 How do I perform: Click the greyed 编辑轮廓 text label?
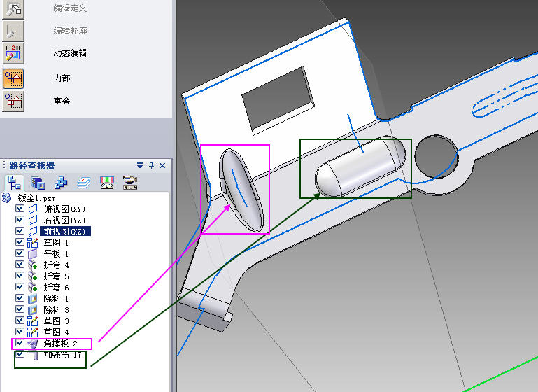70,31
